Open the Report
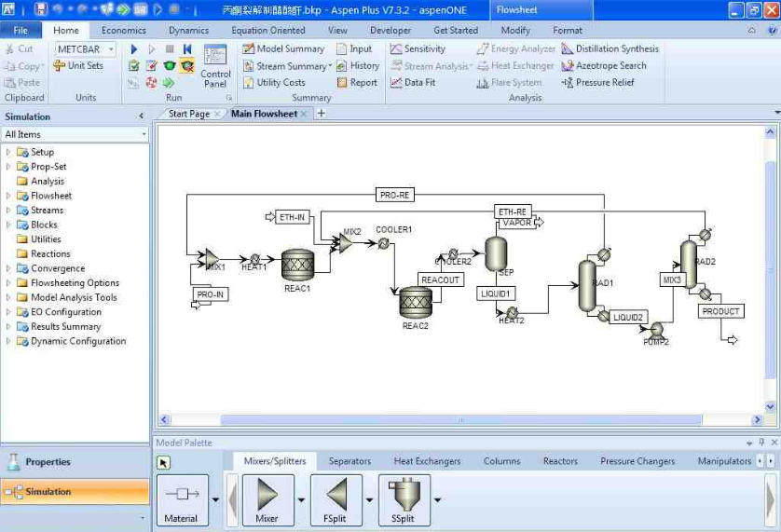Viewport: 781px width, 532px height. pos(357,83)
